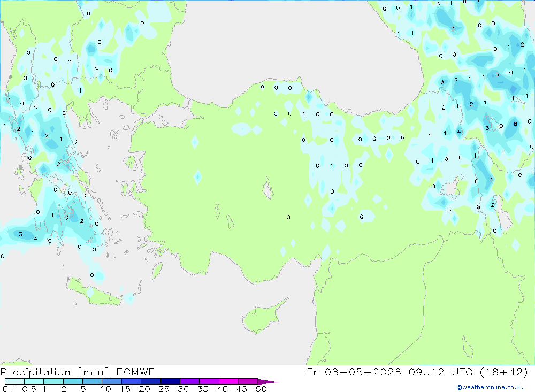Click the '8' precipitation value on map
This screenshot has height=392, width=535.
point(515,124)
